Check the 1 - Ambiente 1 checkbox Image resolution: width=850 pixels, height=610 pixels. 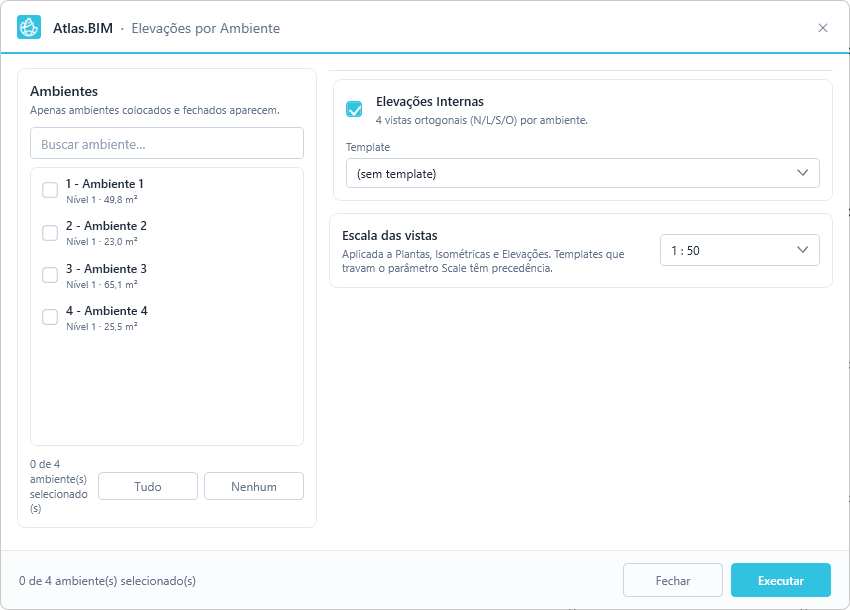pos(50,190)
